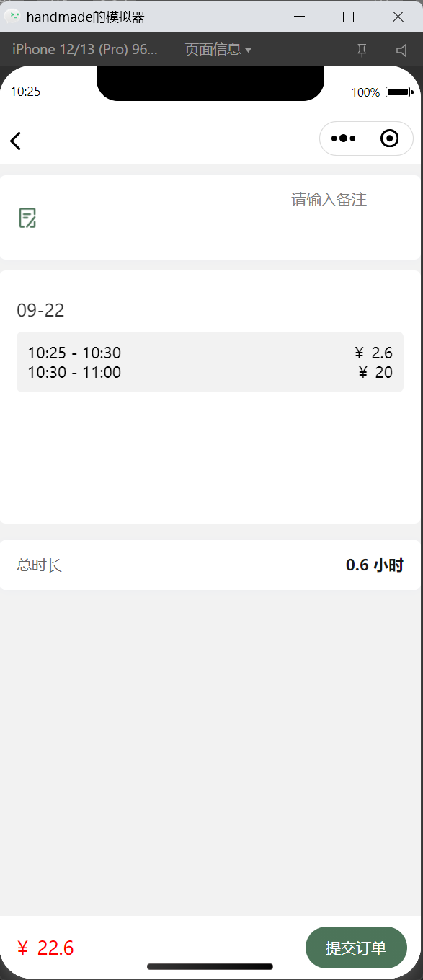This screenshot has width=423, height=980.
Task: Click the battery indicator icon
Action: 398,92
